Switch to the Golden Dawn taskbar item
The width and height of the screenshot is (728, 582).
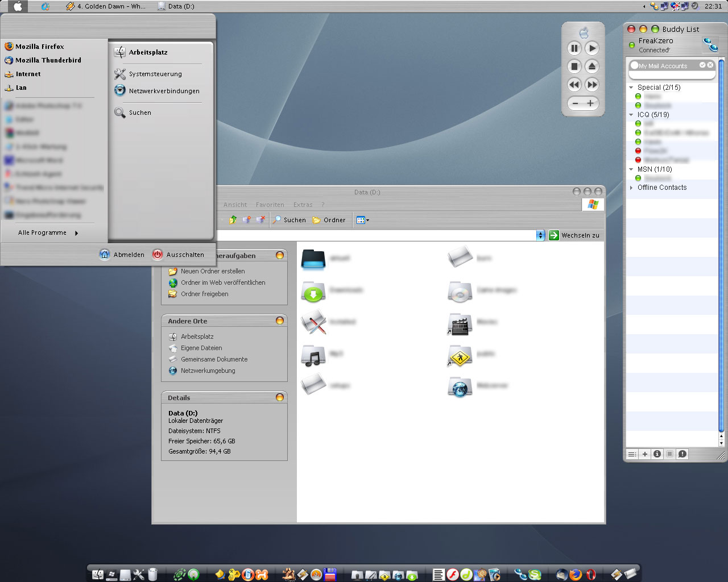pos(106,6)
